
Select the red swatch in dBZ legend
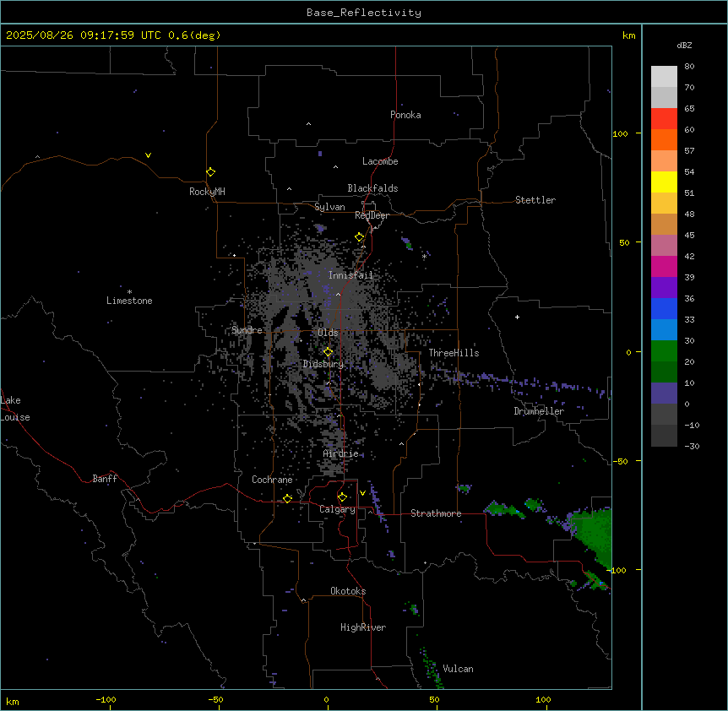point(664,118)
